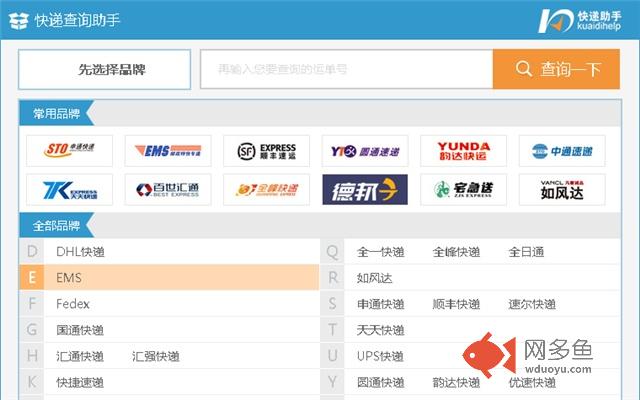Viewport: 640px width, 400px height.
Task: Click the orange 查询一下 search button
Action: [x=556, y=69]
